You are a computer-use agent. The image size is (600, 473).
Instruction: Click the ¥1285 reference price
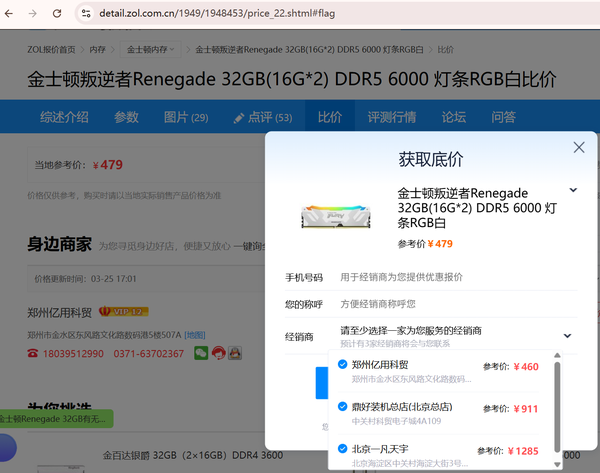coord(523,451)
